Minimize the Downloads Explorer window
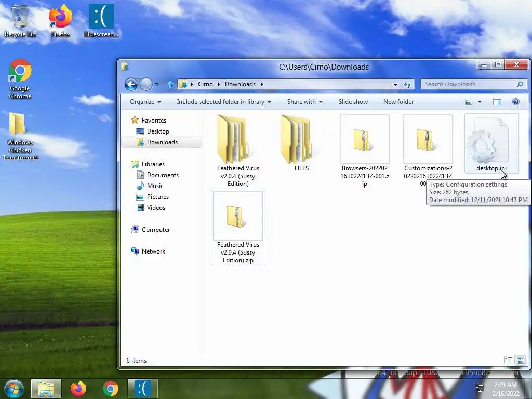The image size is (532, 399). (484, 64)
